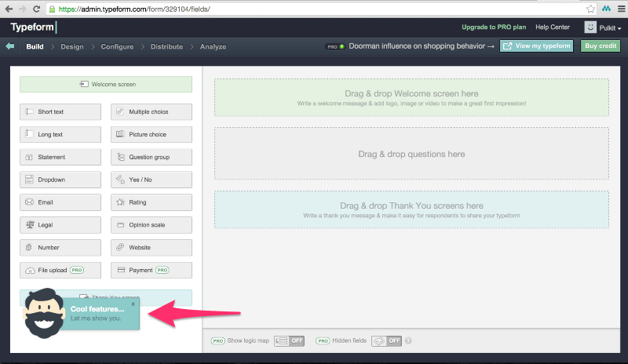The height and width of the screenshot is (364, 628).
Task: Click the Cool features... tip message
Action: coord(97,309)
